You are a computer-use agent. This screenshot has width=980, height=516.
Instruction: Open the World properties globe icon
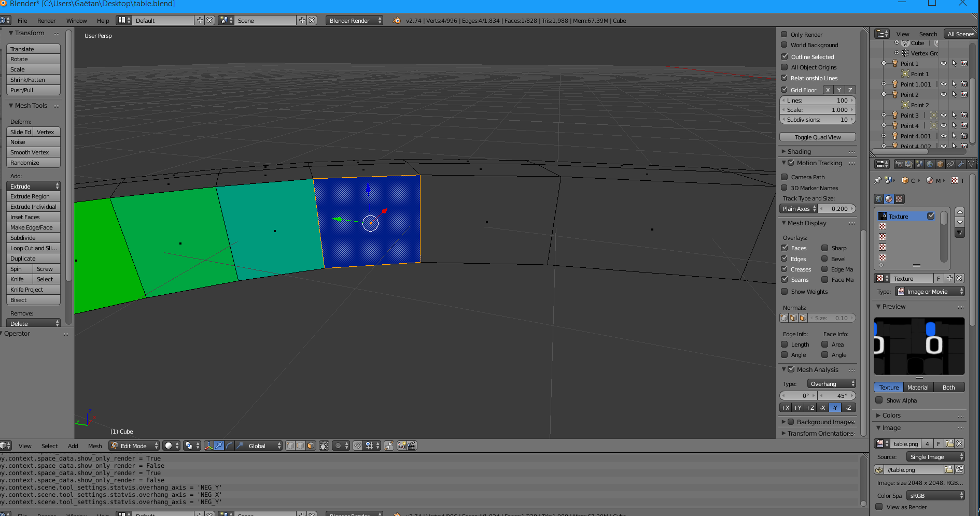930,164
